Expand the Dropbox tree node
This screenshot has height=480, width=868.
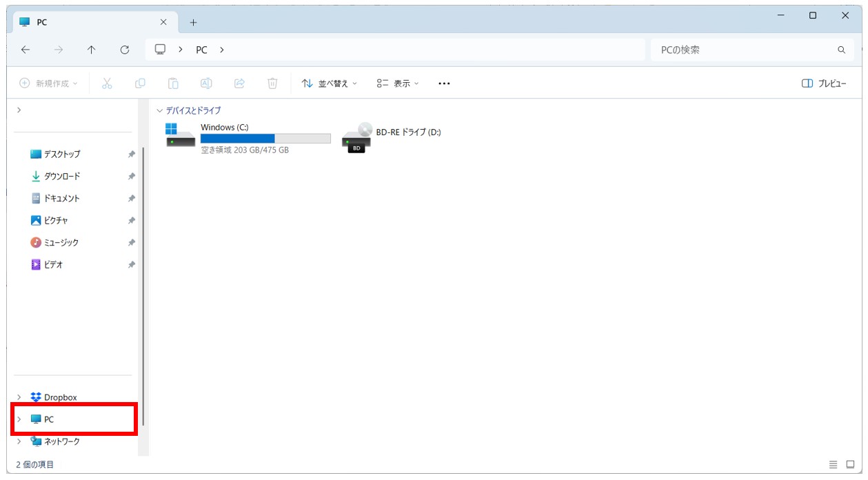pyautogui.click(x=19, y=397)
